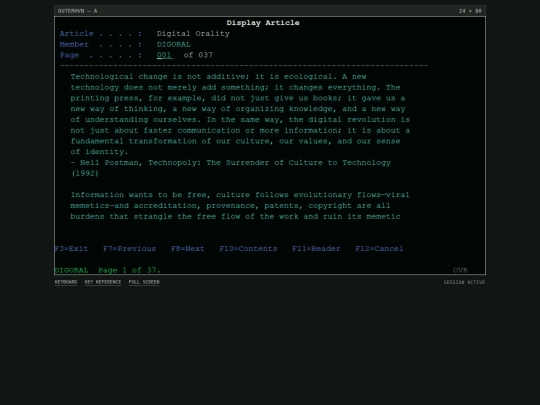
Task: Click the SESSION ACTIVE status text
Action: coord(464,282)
